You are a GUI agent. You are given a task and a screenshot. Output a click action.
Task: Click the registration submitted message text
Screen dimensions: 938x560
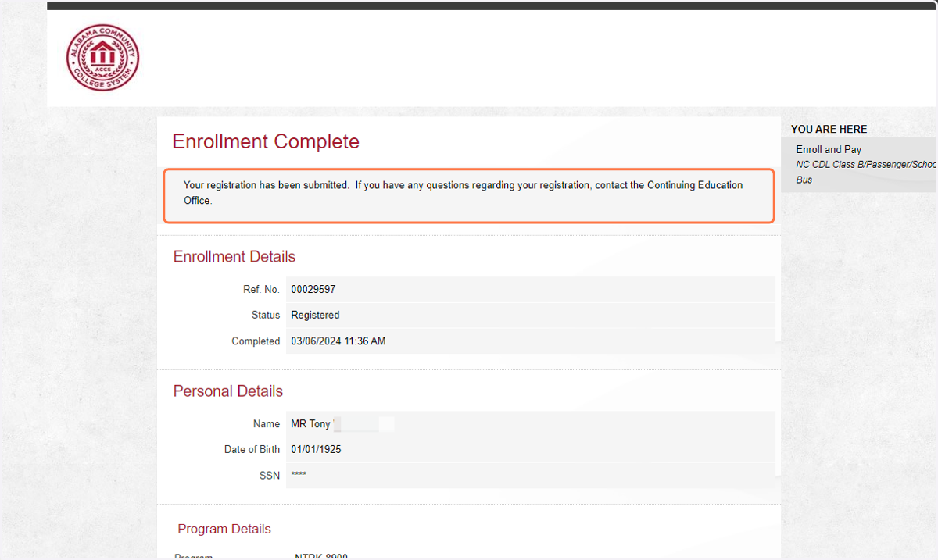pyautogui.click(x=463, y=193)
